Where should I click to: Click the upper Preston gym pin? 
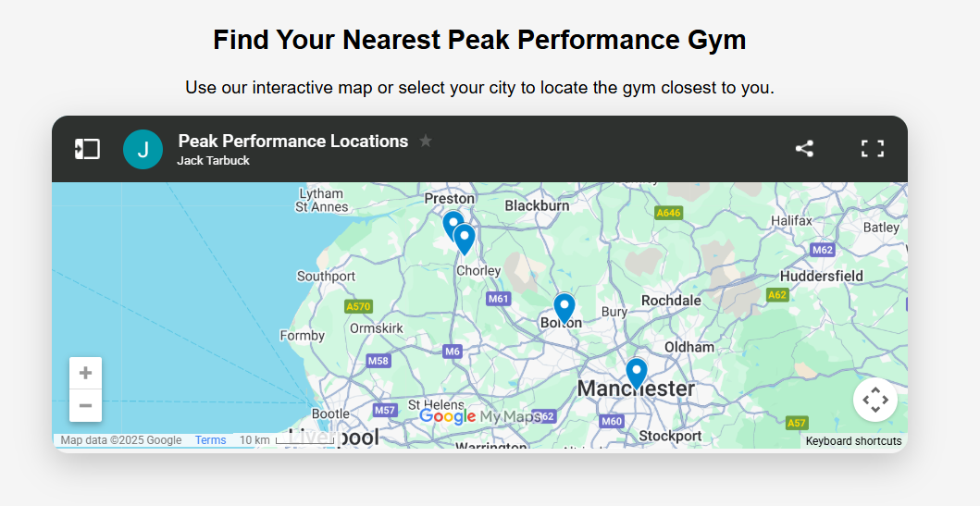(451, 223)
